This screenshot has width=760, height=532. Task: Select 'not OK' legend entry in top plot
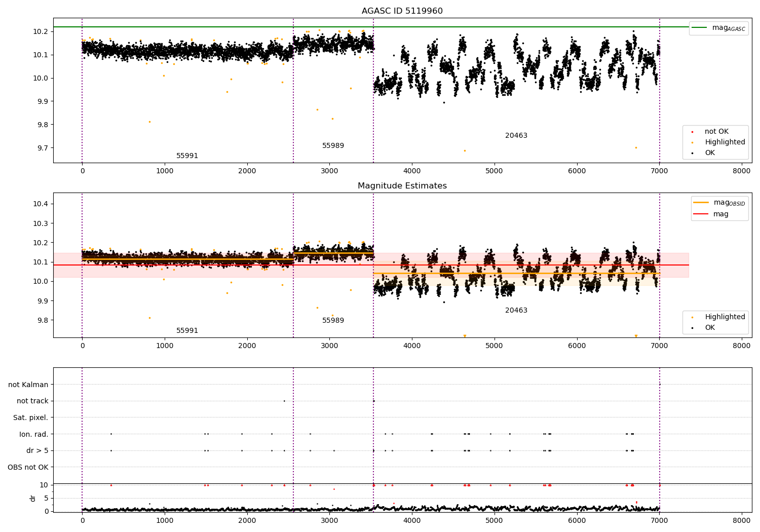pos(716,132)
